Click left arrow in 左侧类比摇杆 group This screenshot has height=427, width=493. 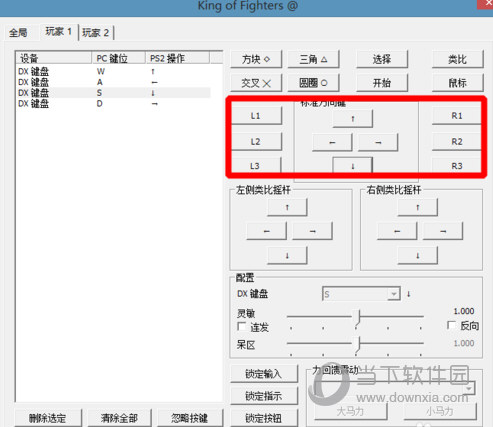pyautogui.click(x=267, y=231)
